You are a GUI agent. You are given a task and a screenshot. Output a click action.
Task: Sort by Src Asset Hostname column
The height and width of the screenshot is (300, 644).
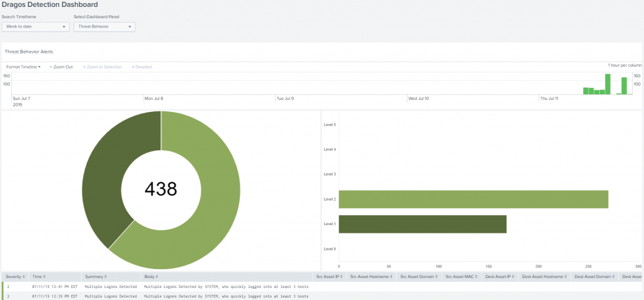pos(371,277)
